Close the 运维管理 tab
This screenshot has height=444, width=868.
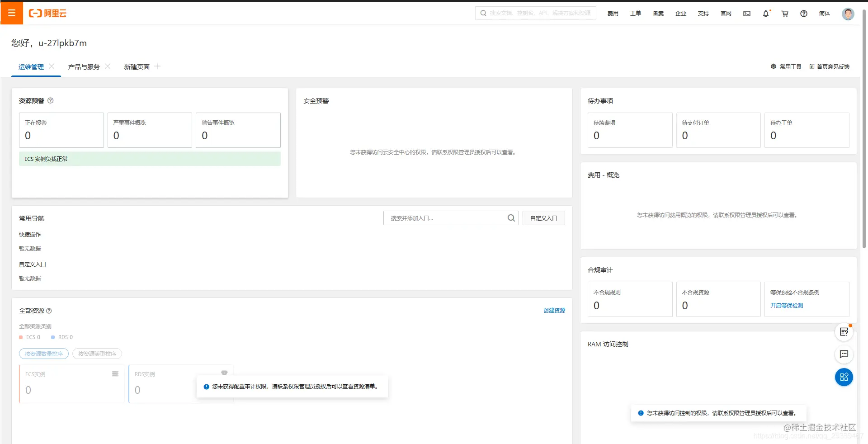coord(52,66)
